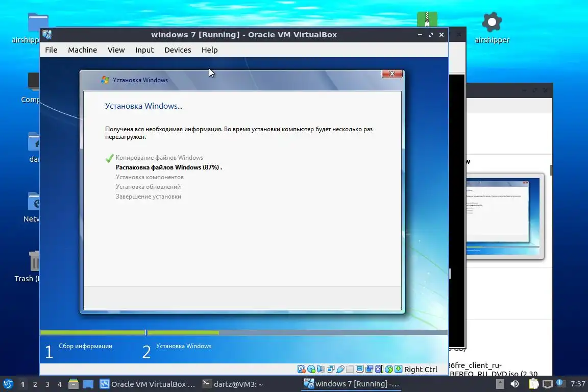This screenshot has height=392, width=588.
Task: Click the Сбор информации progress bar segment
Action: tap(92, 332)
